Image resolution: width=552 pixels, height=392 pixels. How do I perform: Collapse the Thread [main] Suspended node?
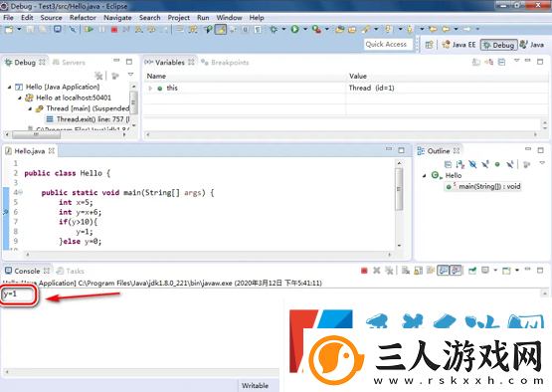pyautogui.click(x=30, y=108)
